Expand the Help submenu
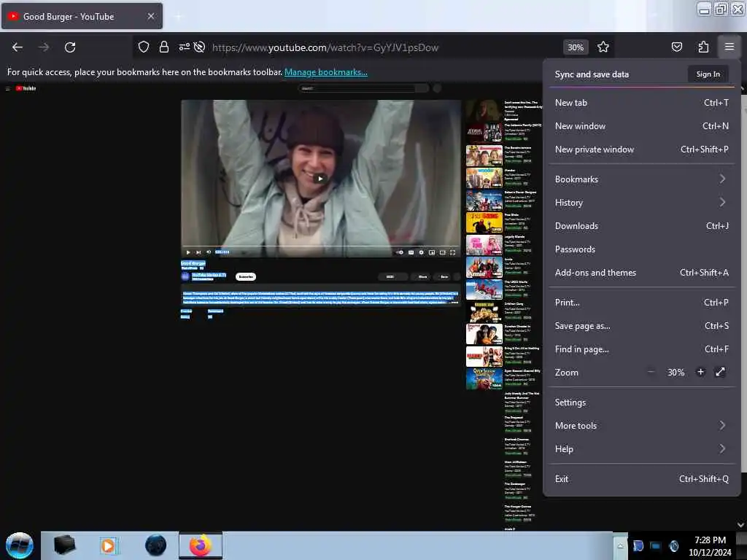Image resolution: width=747 pixels, height=560 pixels. (x=642, y=449)
